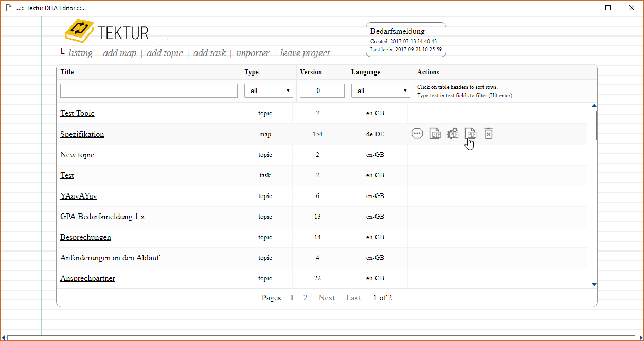Open the Language filter dropdown
This screenshot has height=341, width=644.
click(381, 91)
